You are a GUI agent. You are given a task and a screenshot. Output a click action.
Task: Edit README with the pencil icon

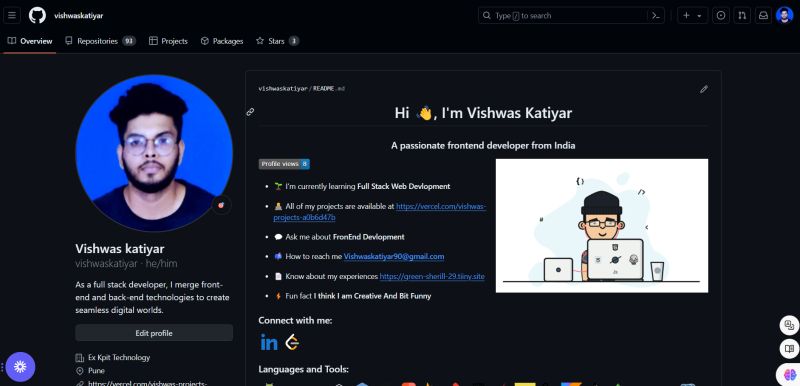pyautogui.click(x=704, y=89)
